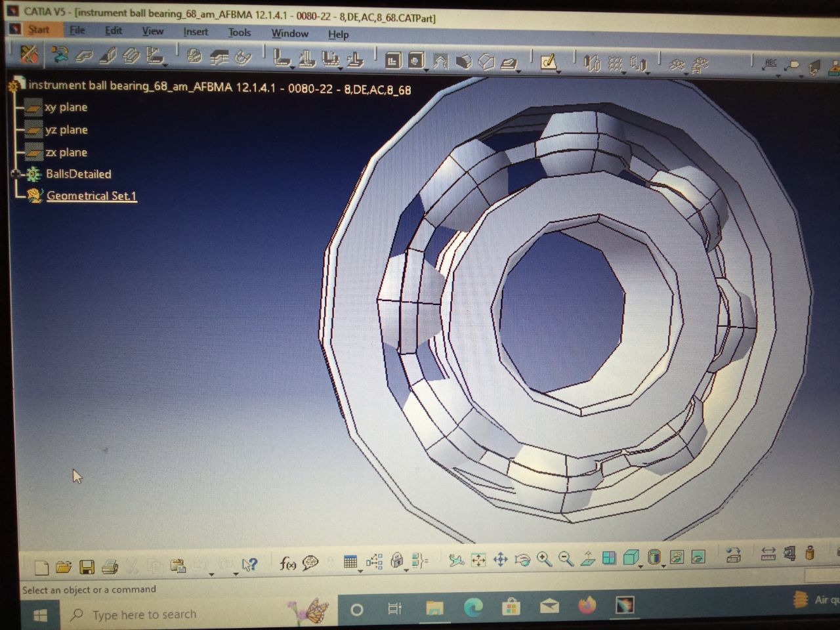Click the workbench icon in top toolbar

[x=29, y=54]
